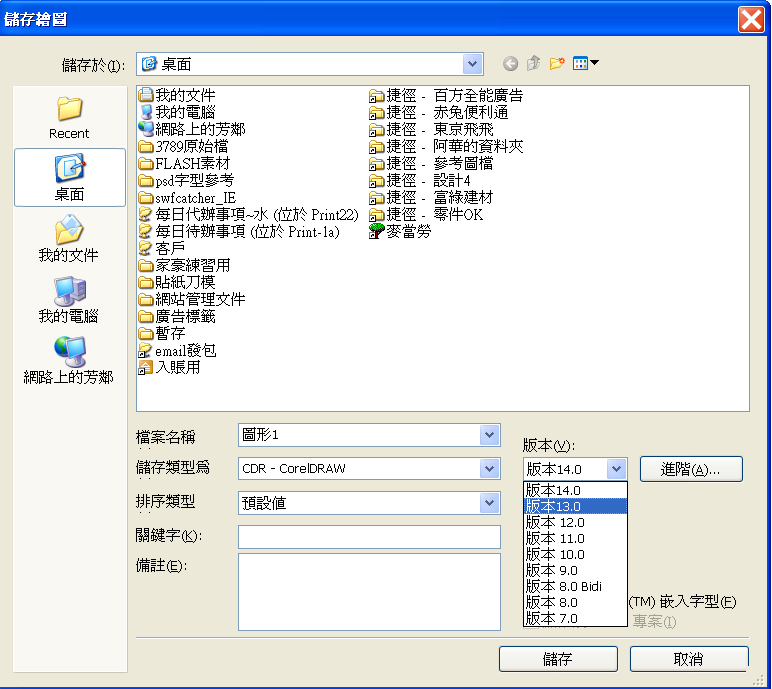Expand the 儲存類型為 CDR dropdown
The image size is (772, 689).
(489, 468)
